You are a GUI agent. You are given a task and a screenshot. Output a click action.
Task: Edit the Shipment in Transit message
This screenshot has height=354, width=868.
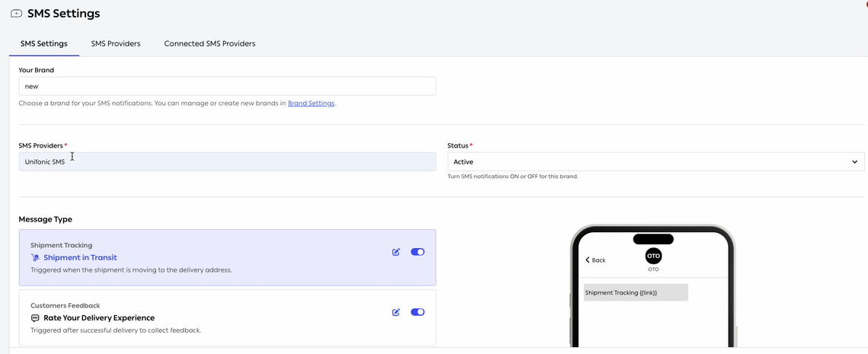(x=396, y=252)
